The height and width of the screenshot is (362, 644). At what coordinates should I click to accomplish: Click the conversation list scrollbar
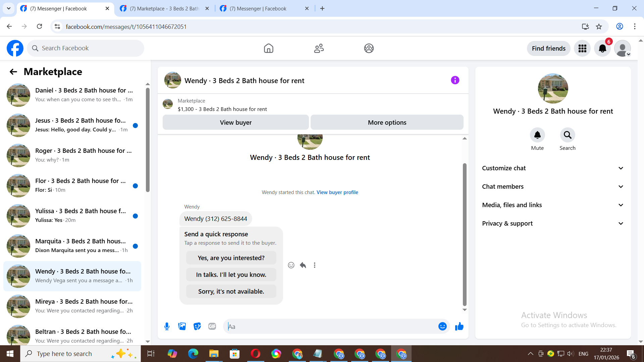(148, 140)
